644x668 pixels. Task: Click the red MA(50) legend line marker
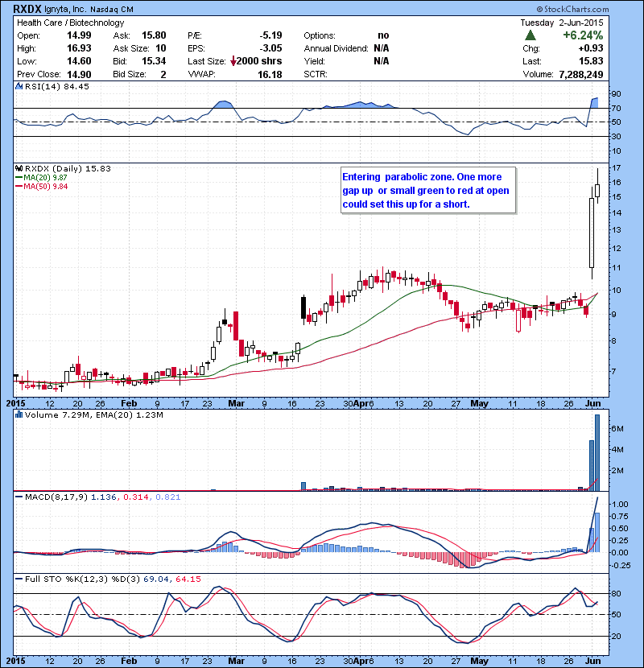click(19, 187)
